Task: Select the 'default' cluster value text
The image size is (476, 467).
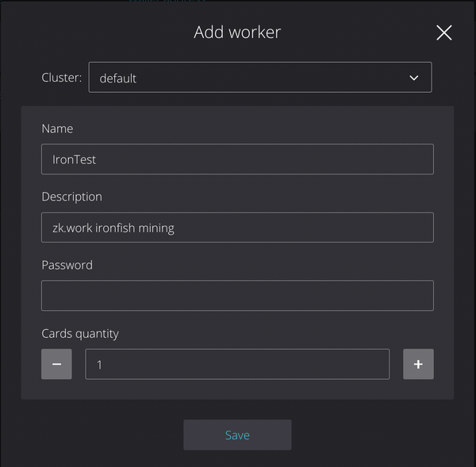Action: [x=118, y=78]
